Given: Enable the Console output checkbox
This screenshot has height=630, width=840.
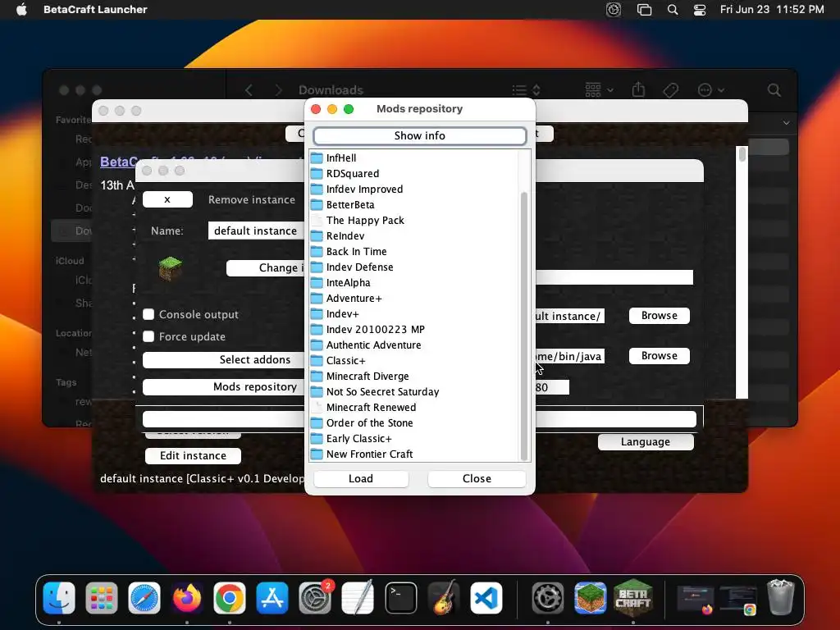Looking at the screenshot, I should 148,314.
